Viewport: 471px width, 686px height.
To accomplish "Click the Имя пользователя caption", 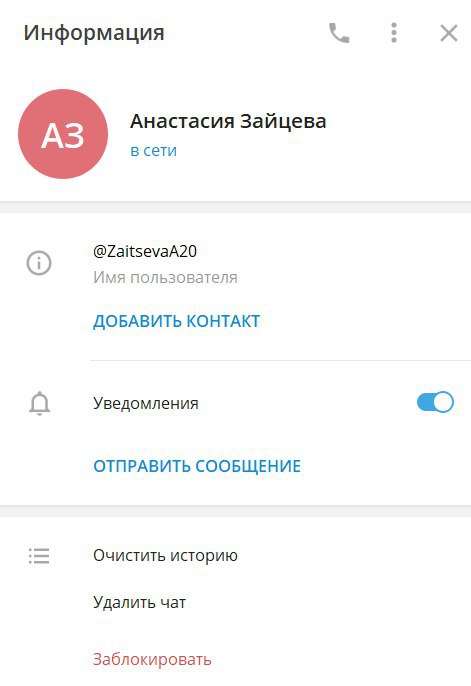I will tap(165, 277).
